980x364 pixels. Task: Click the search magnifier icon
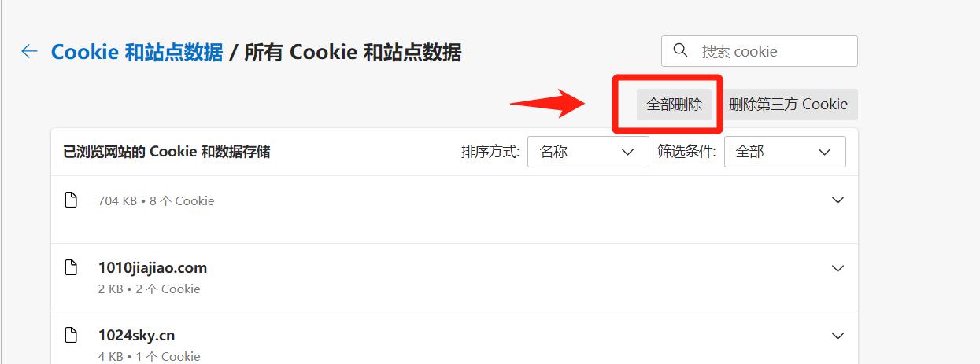pos(681,51)
